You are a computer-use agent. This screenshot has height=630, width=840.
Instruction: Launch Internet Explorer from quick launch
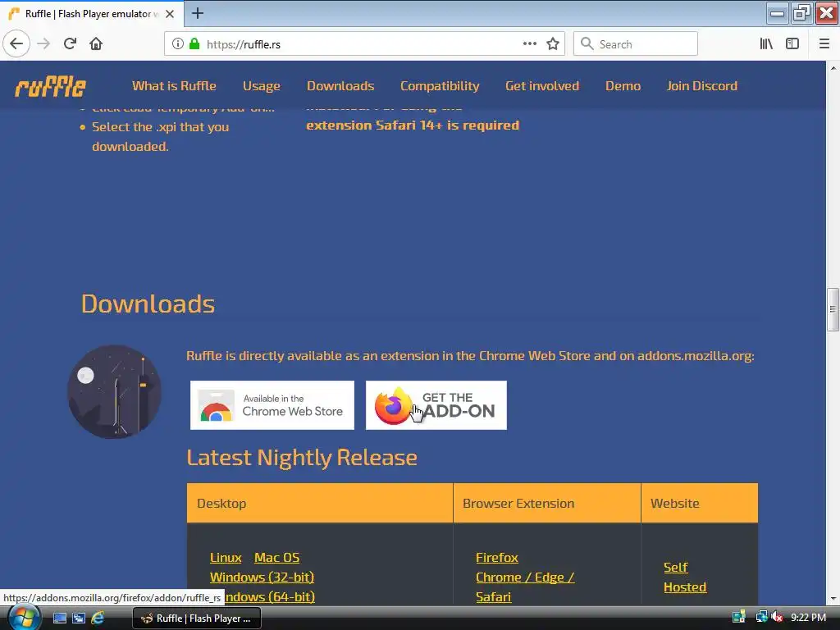pos(98,619)
